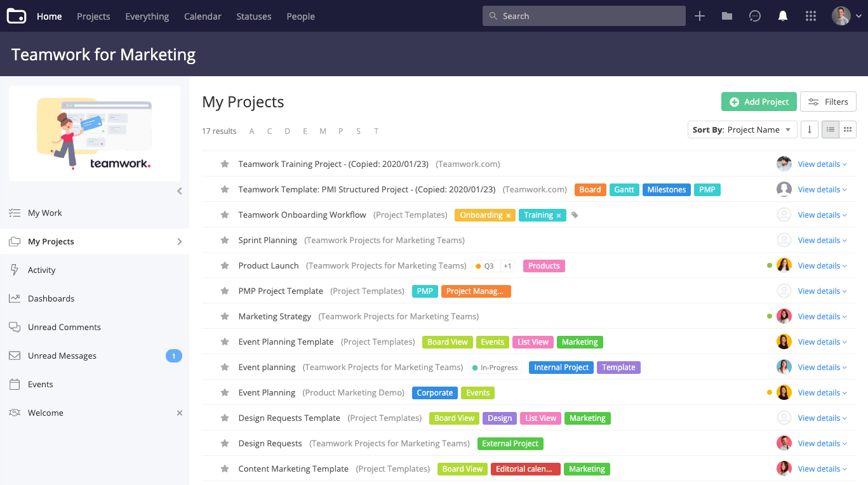Collapse the sidebar with the chevron

tap(180, 191)
